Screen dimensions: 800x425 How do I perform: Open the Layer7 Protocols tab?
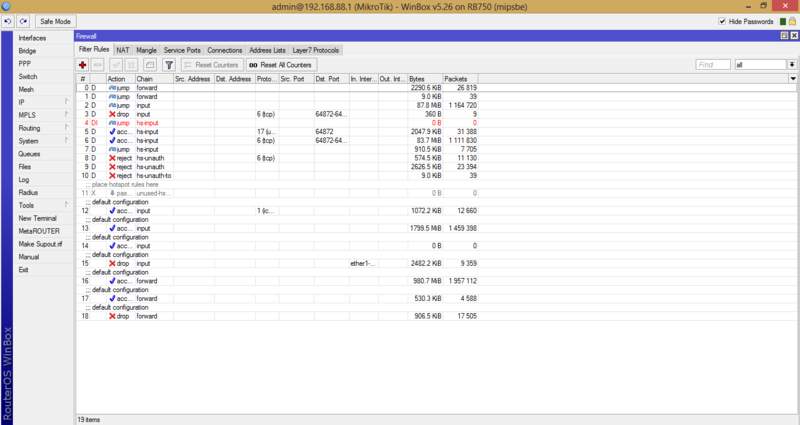click(x=316, y=50)
